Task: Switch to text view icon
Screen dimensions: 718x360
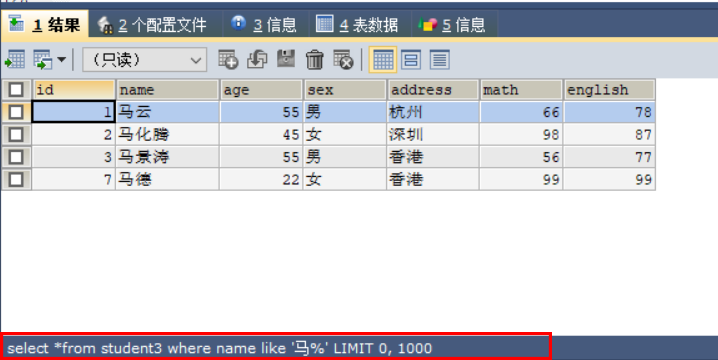Action: pyautogui.click(x=440, y=60)
